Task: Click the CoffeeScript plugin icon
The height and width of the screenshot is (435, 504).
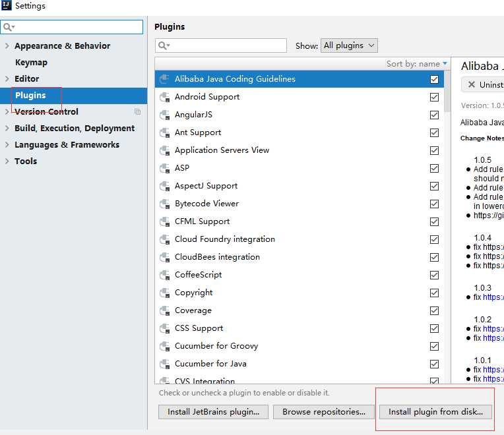Action: pyautogui.click(x=165, y=275)
